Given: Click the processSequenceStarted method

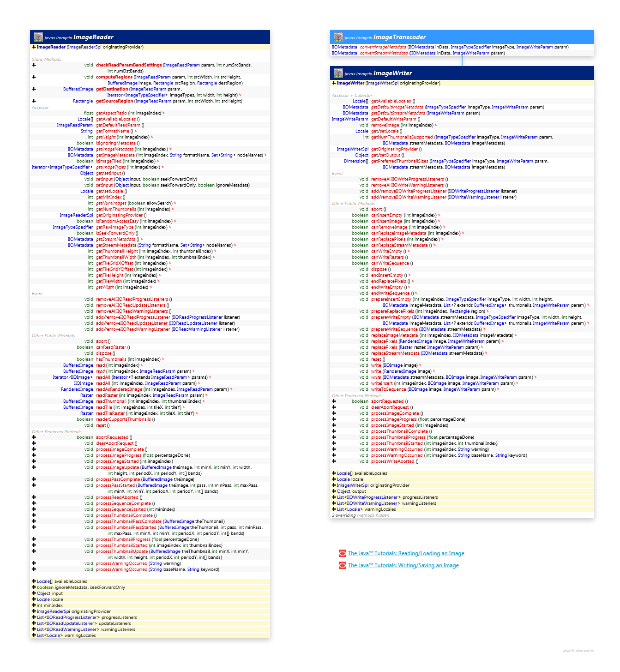Looking at the screenshot, I should point(121,509).
